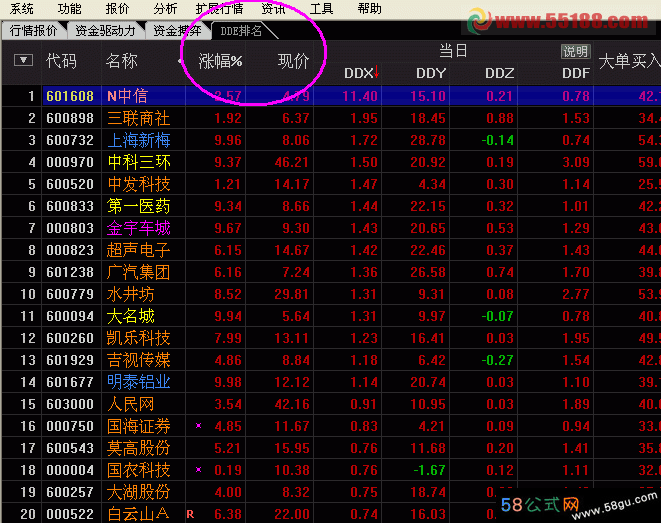
Task: Select stock 超声电子
Action: pos(139,250)
